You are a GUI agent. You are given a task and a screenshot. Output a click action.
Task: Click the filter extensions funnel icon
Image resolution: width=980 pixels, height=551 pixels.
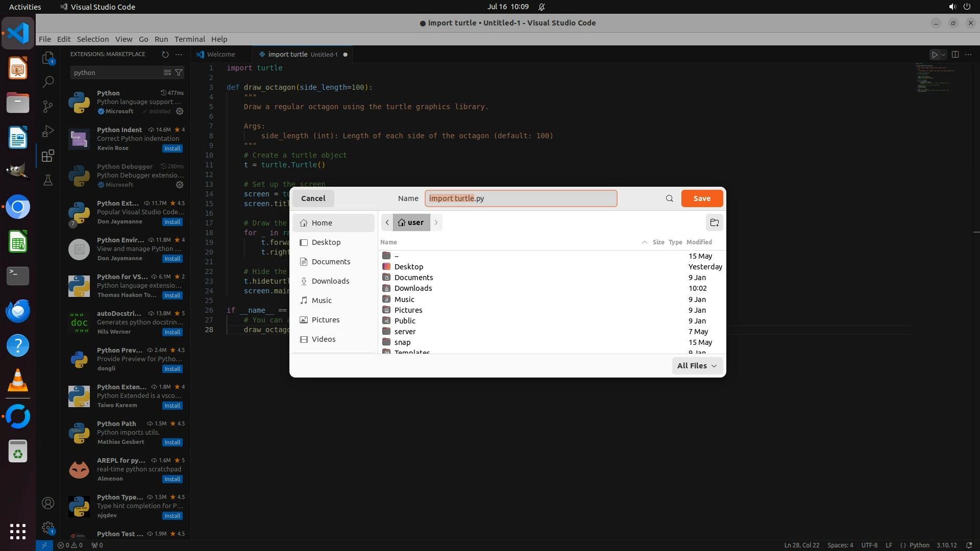[x=179, y=72]
